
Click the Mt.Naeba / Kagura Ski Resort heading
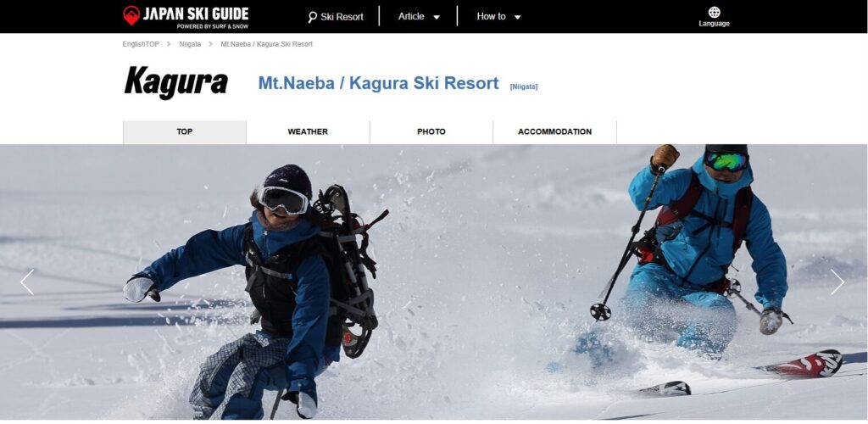tap(379, 83)
